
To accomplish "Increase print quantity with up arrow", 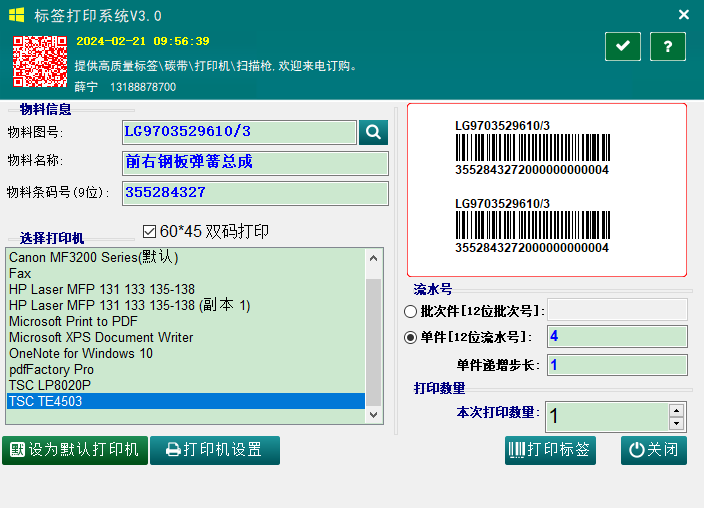I will [x=677, y=410].
